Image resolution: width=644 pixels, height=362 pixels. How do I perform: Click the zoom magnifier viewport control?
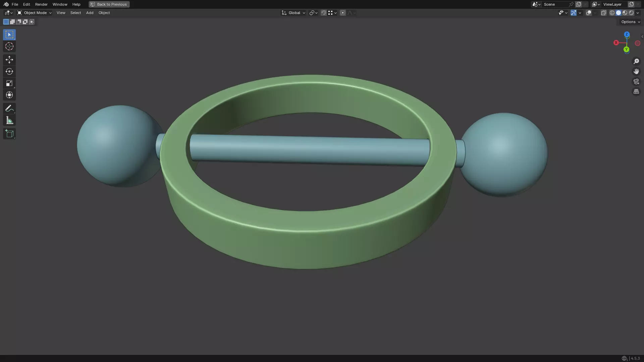[636, 61]
